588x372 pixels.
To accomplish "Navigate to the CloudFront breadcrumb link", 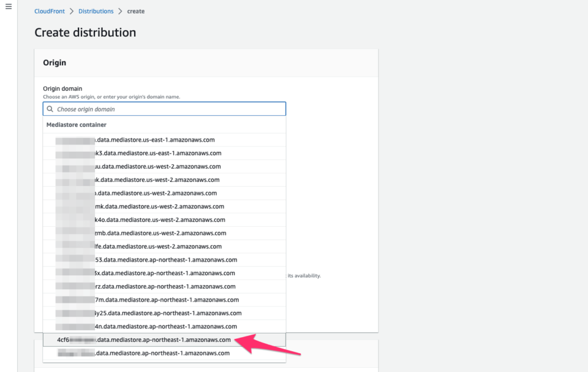I will click(49, 10).
